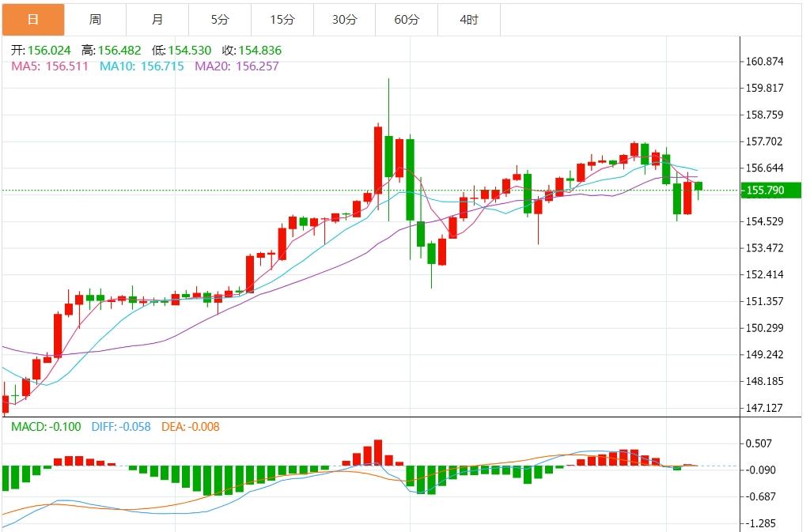Click the 157.702 price axis label
The image size is (810, 532).
pyautogui.click(x=765, y=141)
